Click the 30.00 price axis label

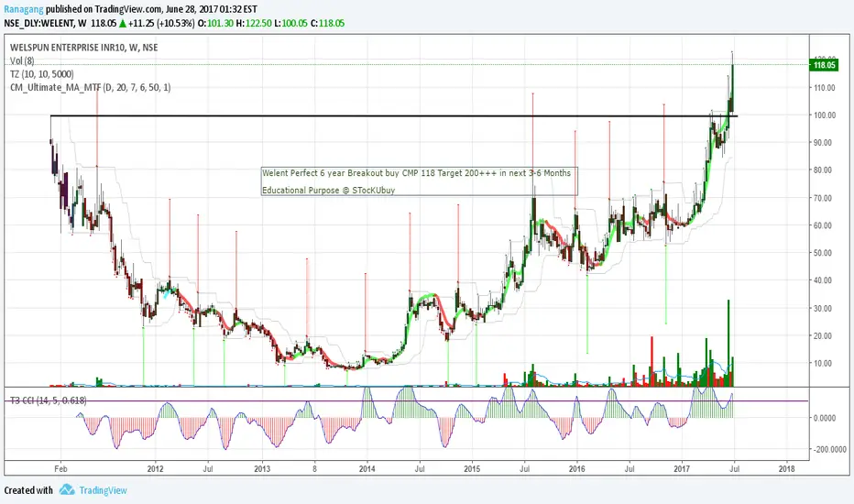click(x=823, y=308)
